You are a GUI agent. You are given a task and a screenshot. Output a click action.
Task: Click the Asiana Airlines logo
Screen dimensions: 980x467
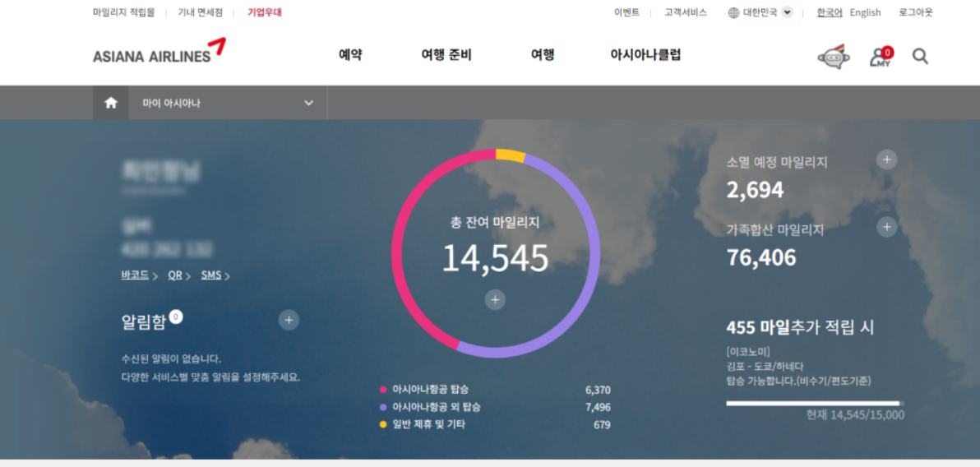coord(159,51)
